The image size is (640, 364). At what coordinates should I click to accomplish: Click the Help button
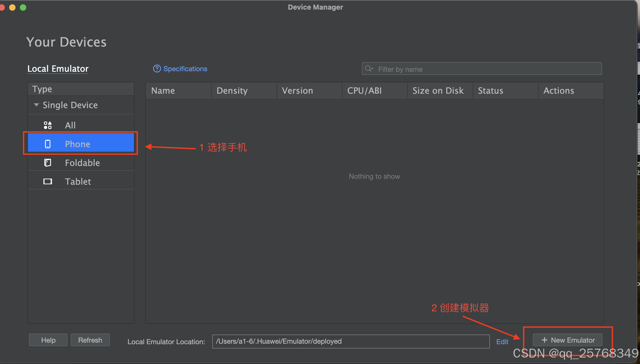pos(48,340)
